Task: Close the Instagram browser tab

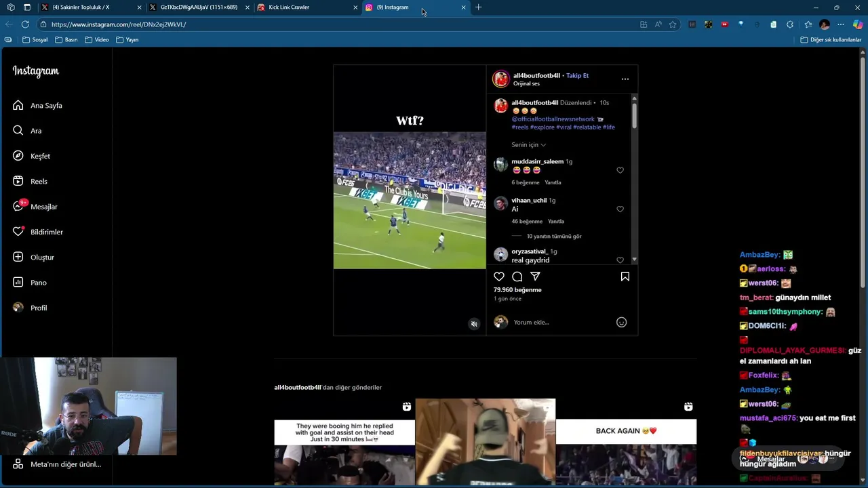Action: (x=463, y=7)
